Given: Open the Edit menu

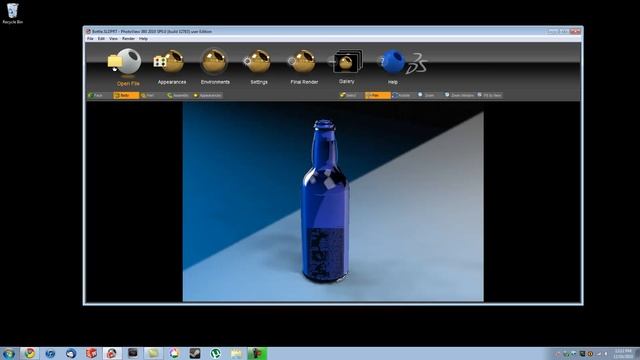Looking at the screenshot, I should (x=101, y=39).
